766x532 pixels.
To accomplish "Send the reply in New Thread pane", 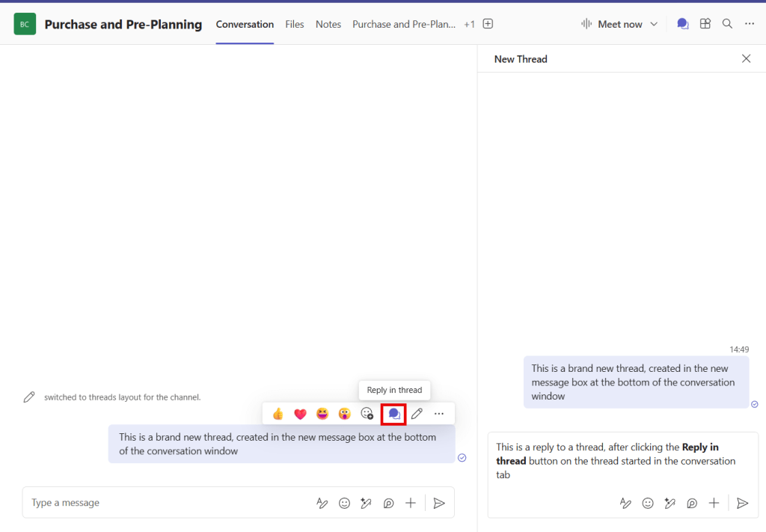I will [742, 504].
